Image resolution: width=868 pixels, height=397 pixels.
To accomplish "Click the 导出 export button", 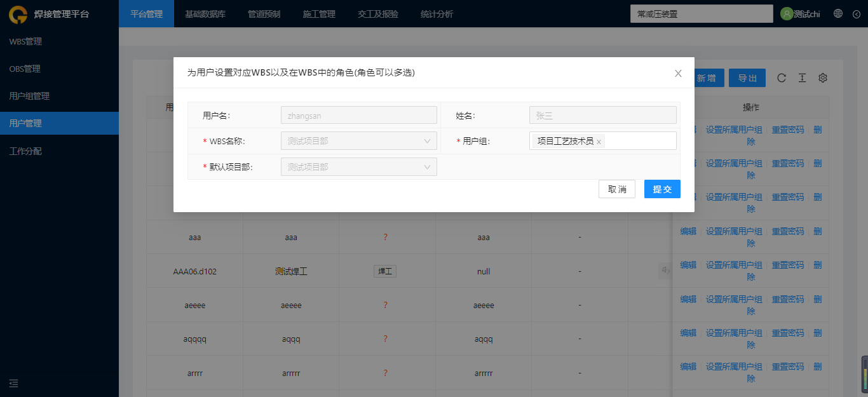I will pyautogui.click(x=747, y=78).
